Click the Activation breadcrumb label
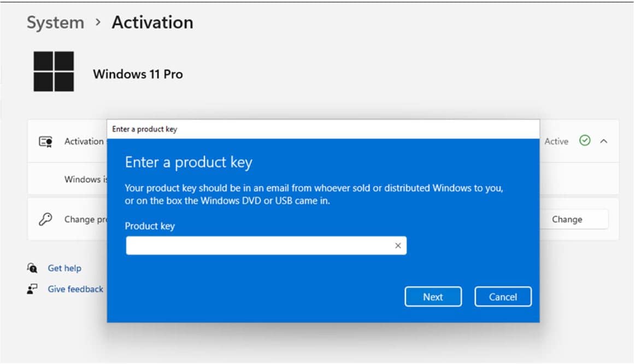The height and width of the screenshot is (364, 635). point(152,22)
